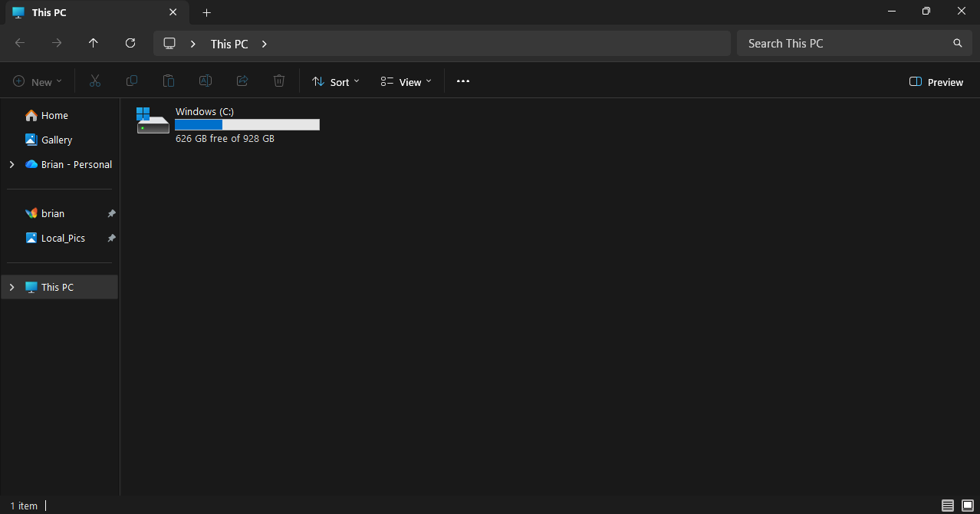This screenshot has height=514, width=980.
Task: Toggle the Preview pane
Action: tap(936, 82)
